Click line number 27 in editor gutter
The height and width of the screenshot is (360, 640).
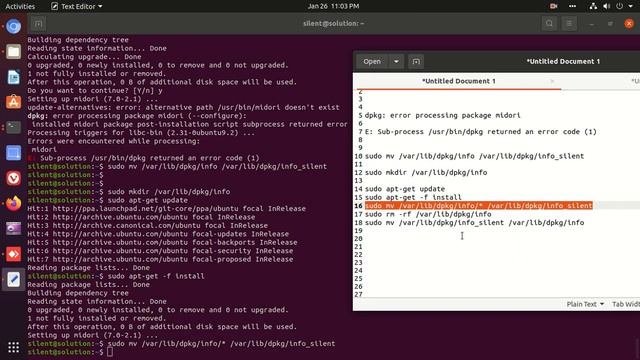[358, 294]
